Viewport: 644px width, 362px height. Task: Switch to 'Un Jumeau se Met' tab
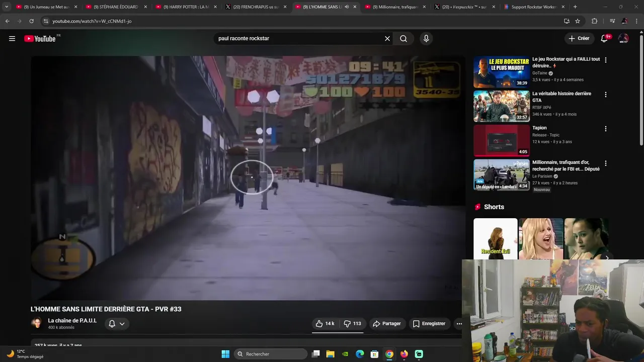click(46, 7)
